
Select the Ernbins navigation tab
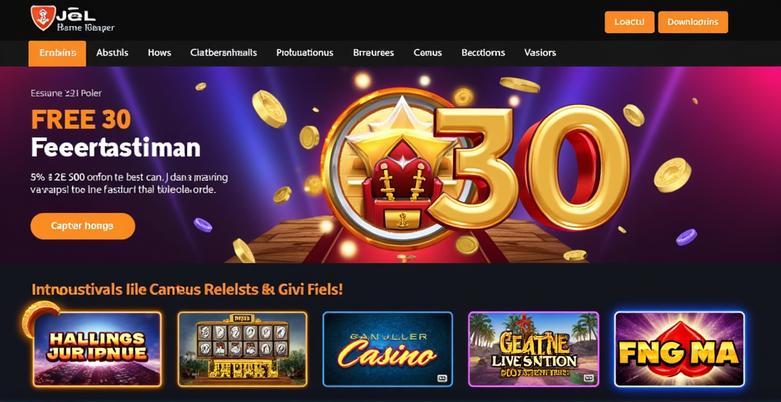tap(57, 53)
